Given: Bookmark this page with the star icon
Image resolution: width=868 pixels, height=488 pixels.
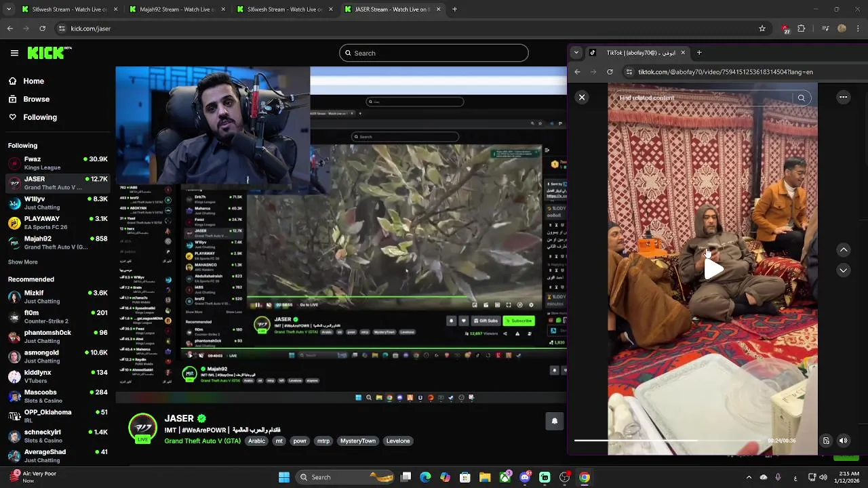Looking at the screenshot, I should coord(762,28).
